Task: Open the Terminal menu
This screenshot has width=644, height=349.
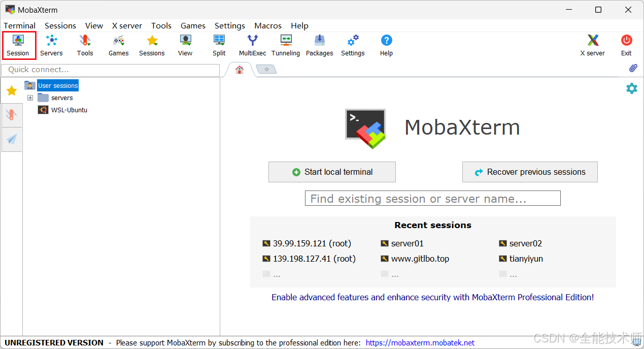Action: (20, 25)
